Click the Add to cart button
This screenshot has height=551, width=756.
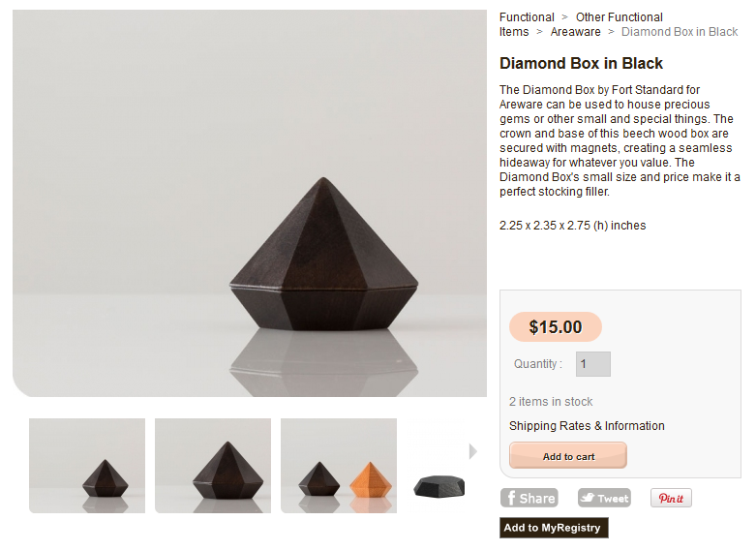[x=568, y=456]
